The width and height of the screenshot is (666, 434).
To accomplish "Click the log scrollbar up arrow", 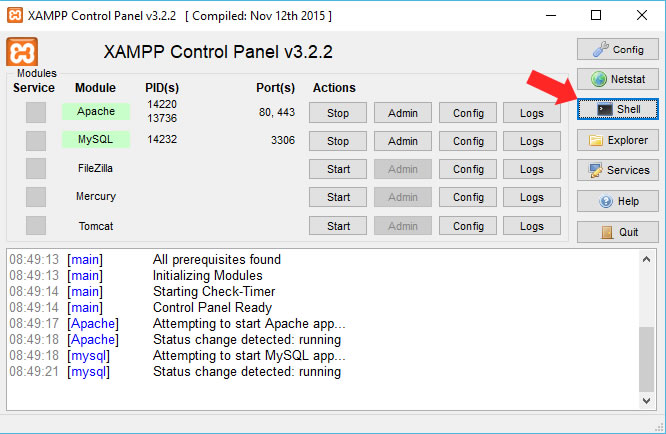I will pos(646,259).
